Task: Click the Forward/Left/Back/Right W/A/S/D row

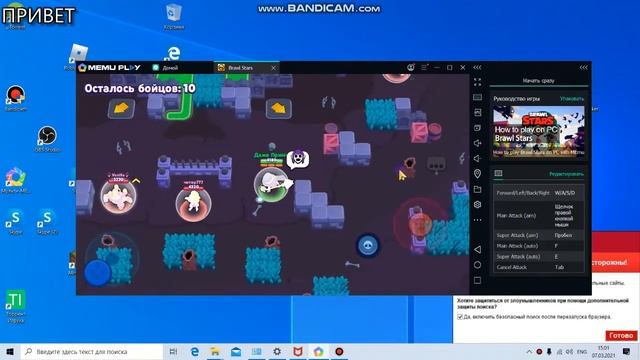Action: pyautogui.click(x=538, y=193)
